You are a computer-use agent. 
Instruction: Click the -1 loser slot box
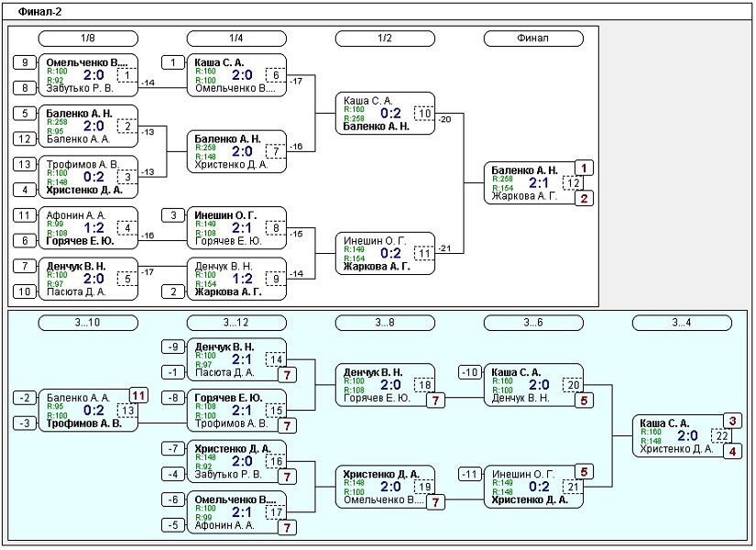point(173,372)
